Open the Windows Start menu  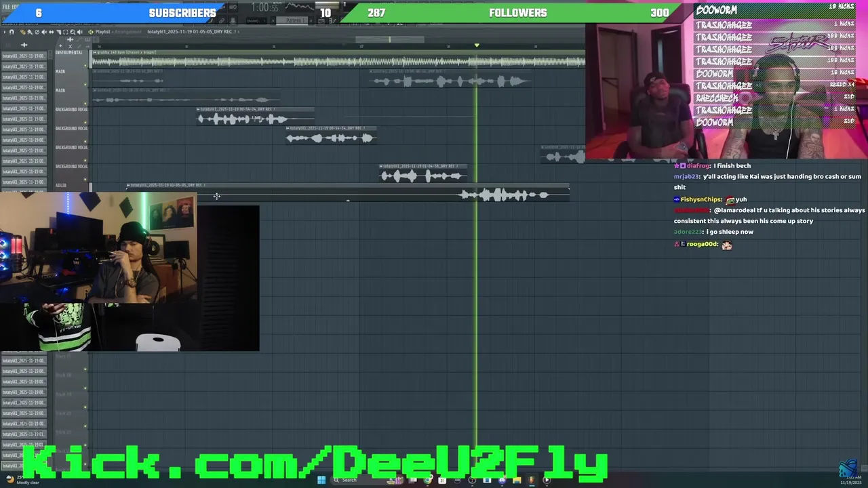pos(321,480)
